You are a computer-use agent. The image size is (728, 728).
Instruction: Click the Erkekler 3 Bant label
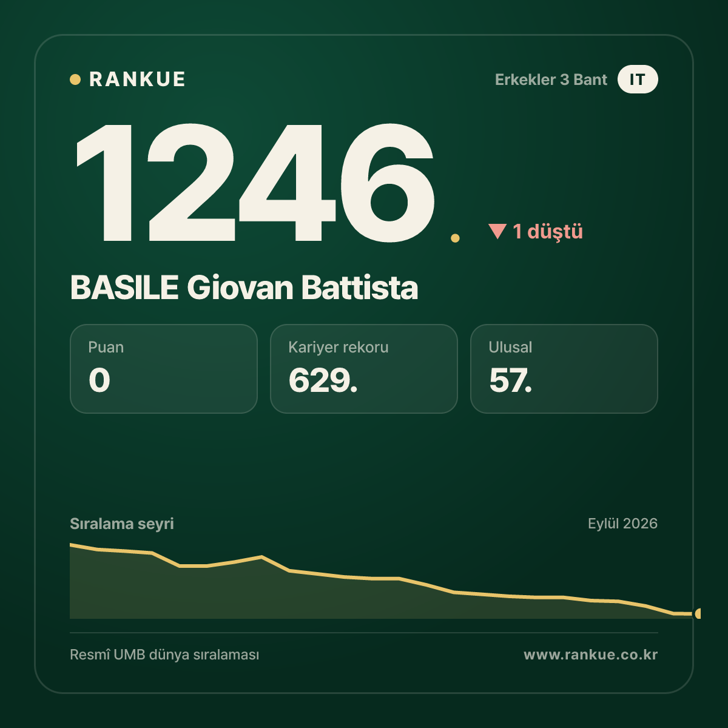[551, 79]
